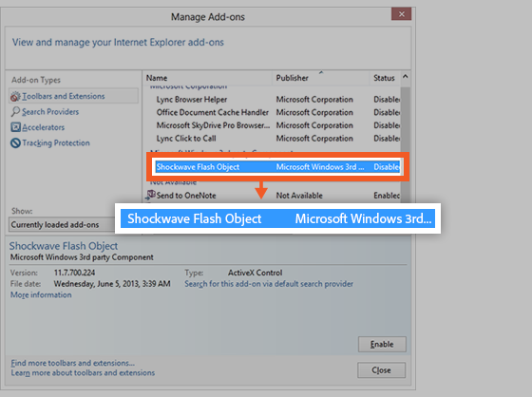
Task: Click the file date Wednesday, June 5, 2013
Action: [112, 284]
